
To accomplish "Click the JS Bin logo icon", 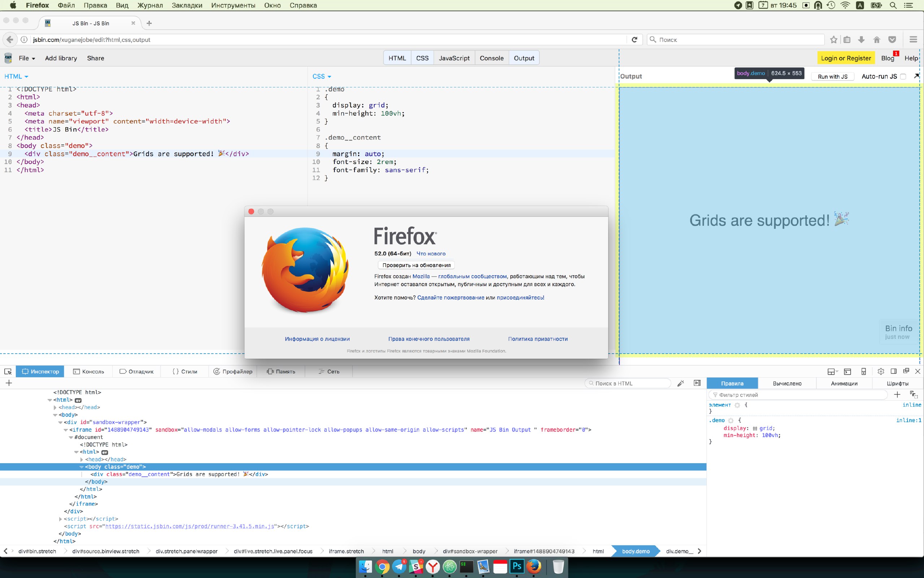I will (8, 58).
